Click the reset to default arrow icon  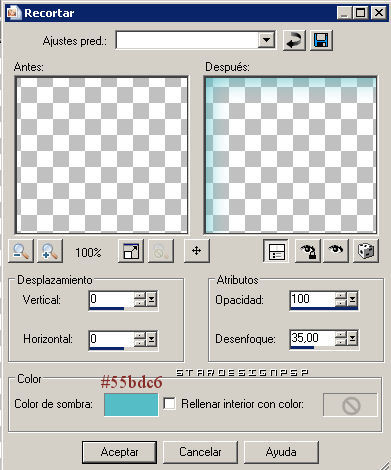click(x=294, y=41)
